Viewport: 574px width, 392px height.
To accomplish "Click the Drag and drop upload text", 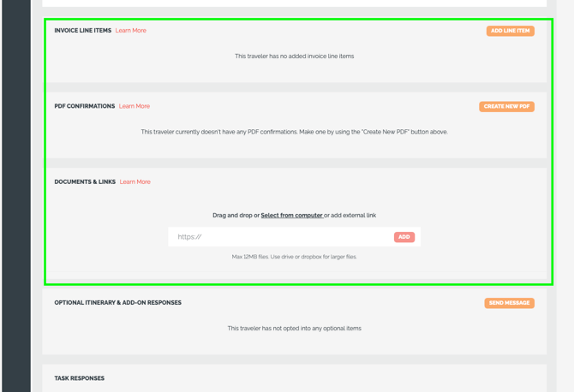I will (x=295, y=216).
